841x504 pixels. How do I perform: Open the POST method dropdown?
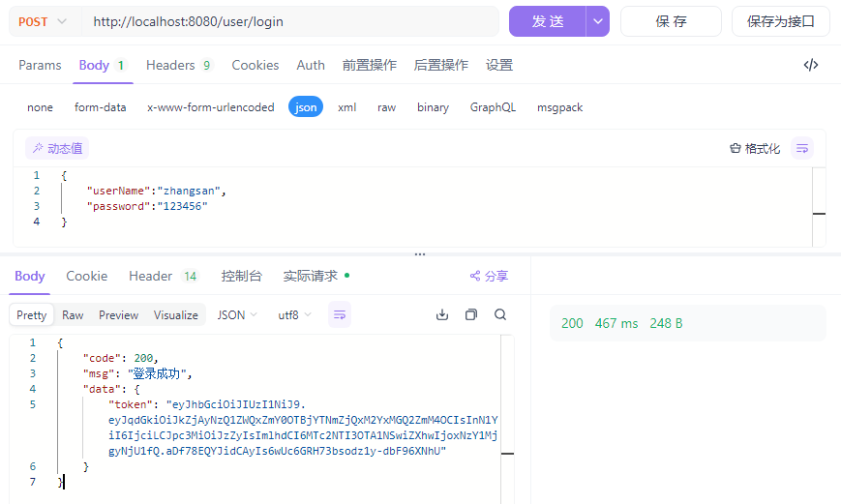coord(43,21)
